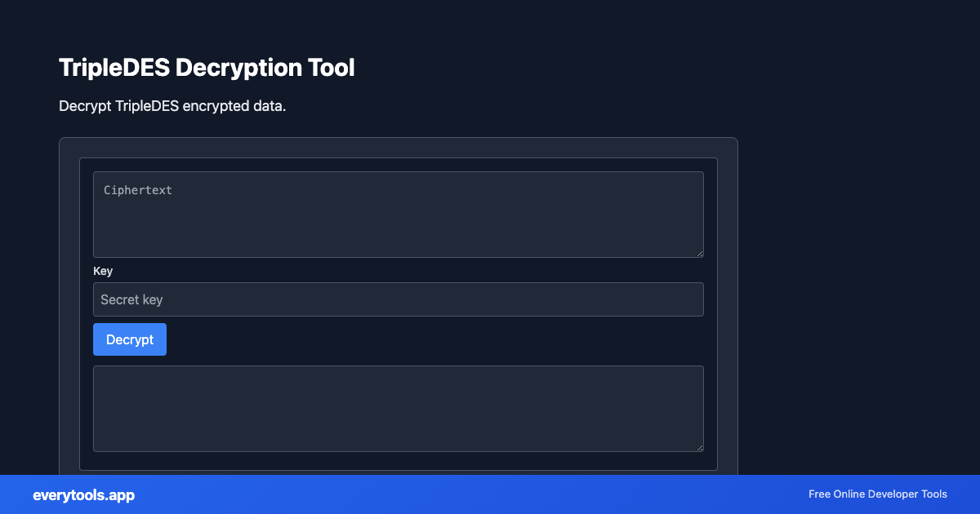Select the Key field label

pyautogui.click(x=103, y=271)
